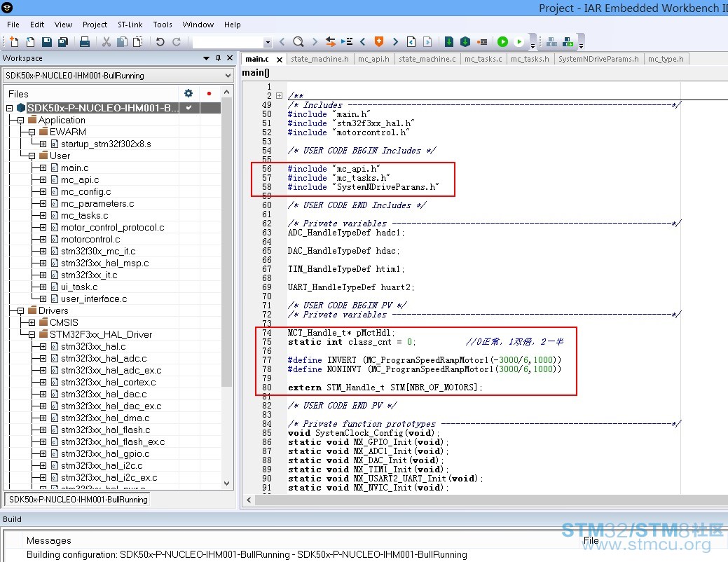Collapse the STM32F3xx_HAL_Driver folder node

point(32,334)
